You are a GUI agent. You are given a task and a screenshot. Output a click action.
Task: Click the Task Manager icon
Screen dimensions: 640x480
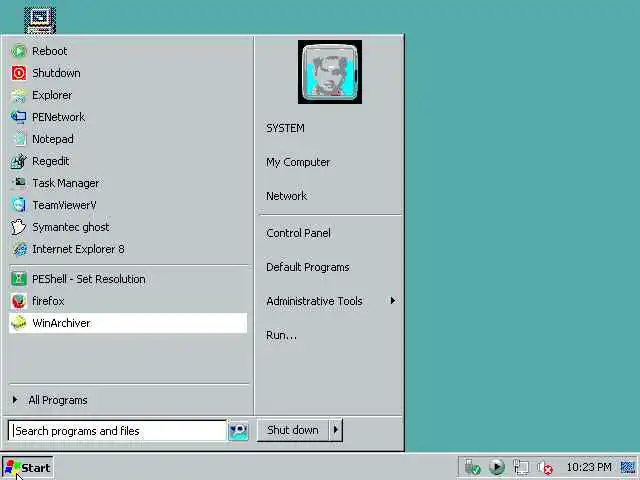click(x=18, y=183)
